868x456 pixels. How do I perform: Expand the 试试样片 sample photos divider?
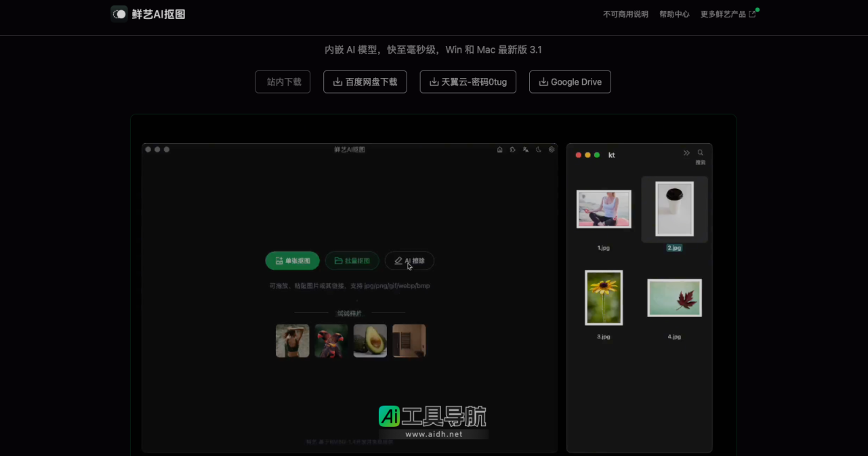coord(350,313)
